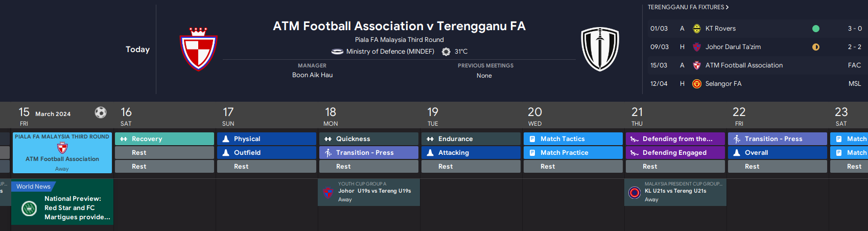Select Thursday's Defending Engaged session
The width and height of the screenshot is (868, 231).
(675, 153)
